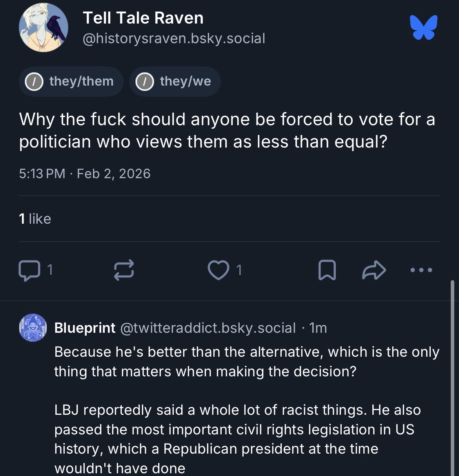The width and height of the screenshot is (459, 476).
Task: Like the post with the heart icon
Action: click(218, 270)
